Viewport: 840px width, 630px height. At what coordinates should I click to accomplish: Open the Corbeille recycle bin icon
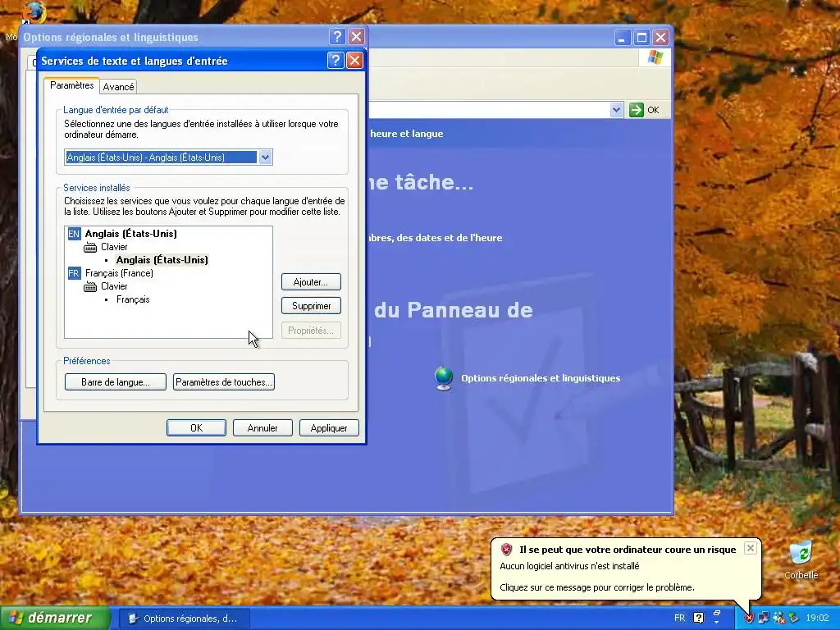801,554
